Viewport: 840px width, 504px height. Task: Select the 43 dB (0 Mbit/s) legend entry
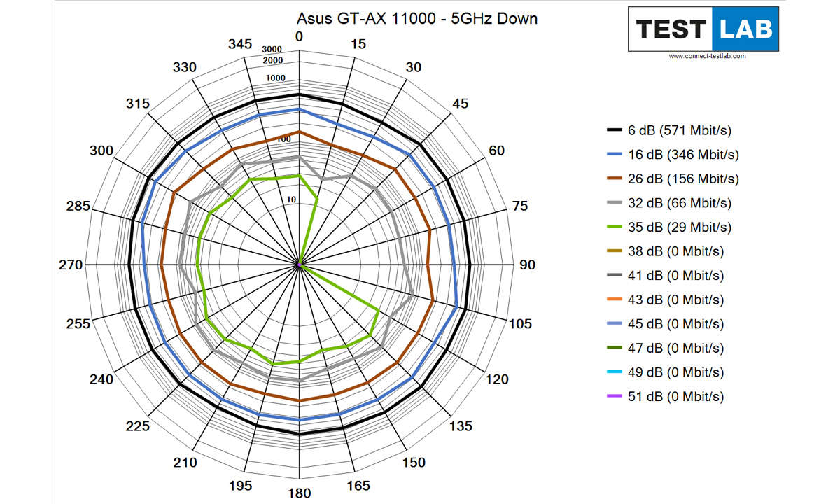pos(665,300)
